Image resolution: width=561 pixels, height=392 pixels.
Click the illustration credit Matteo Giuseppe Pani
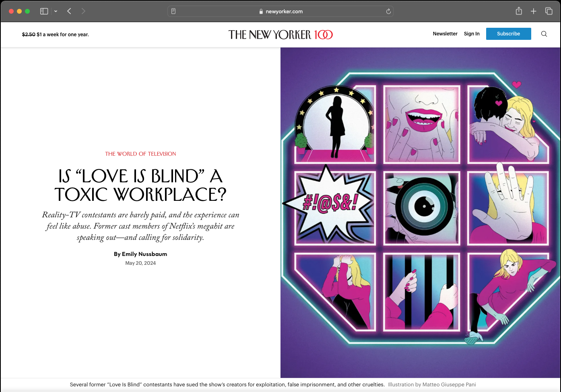tap(432, 385)
